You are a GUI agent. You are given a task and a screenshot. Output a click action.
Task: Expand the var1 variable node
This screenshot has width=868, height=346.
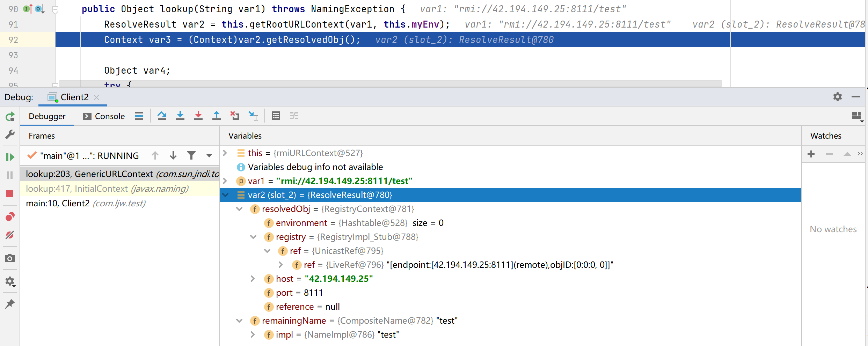225,181
